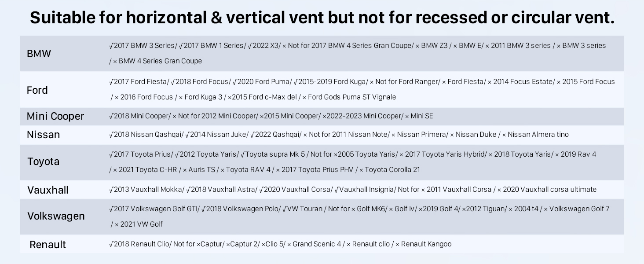The height and width of the screenshot is (264, 644).
Task: Click the Mini SE entry
Action: [x=421, y=116]
